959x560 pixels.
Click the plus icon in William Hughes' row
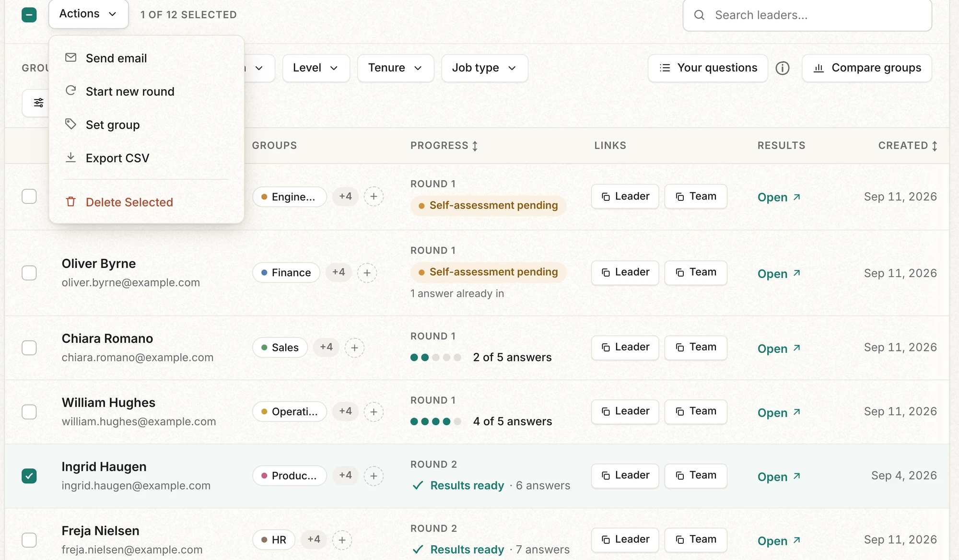click(x=374, y=412)
